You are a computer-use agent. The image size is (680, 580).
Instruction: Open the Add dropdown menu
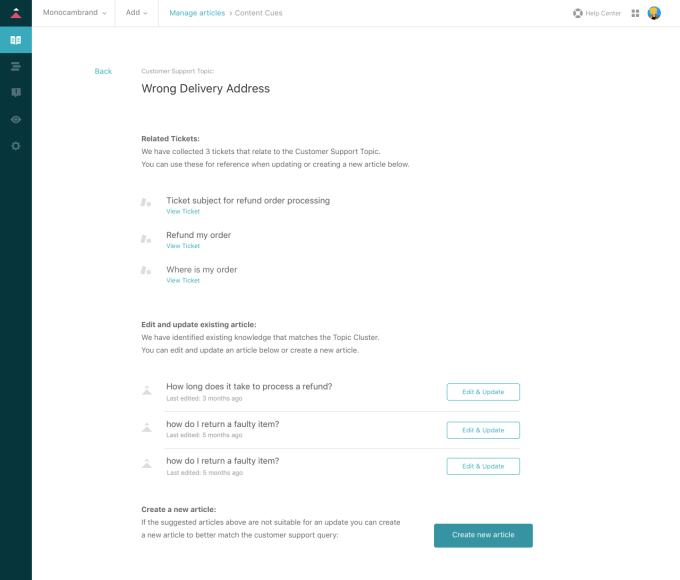click(136, 13)
